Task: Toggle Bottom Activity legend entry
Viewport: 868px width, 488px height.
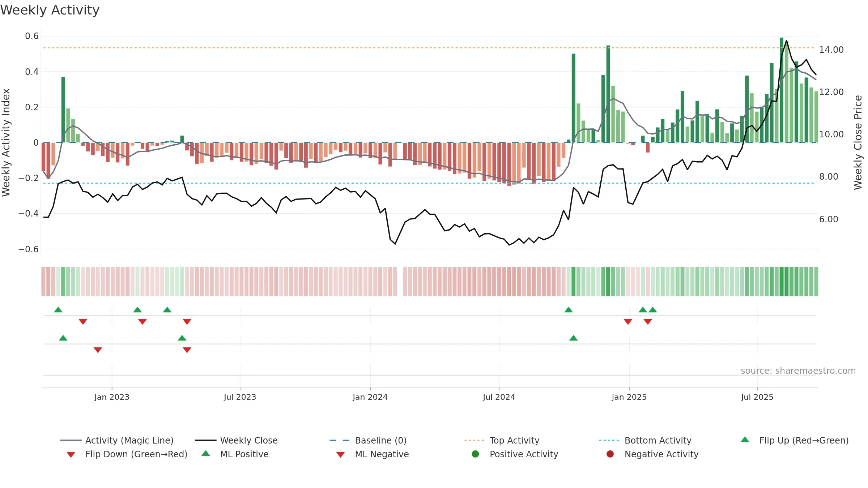Action: tap(645, 440)
